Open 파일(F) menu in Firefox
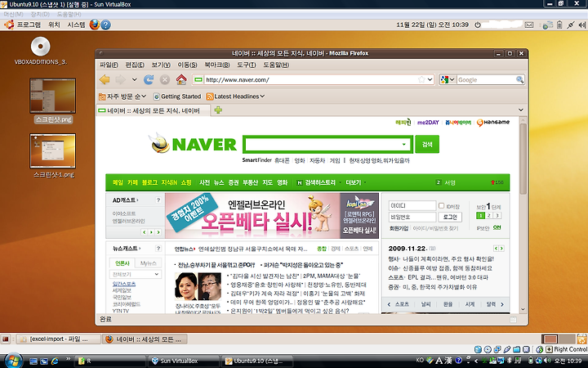This screenshot has height=368, width=588. click(x=109, y=65)
